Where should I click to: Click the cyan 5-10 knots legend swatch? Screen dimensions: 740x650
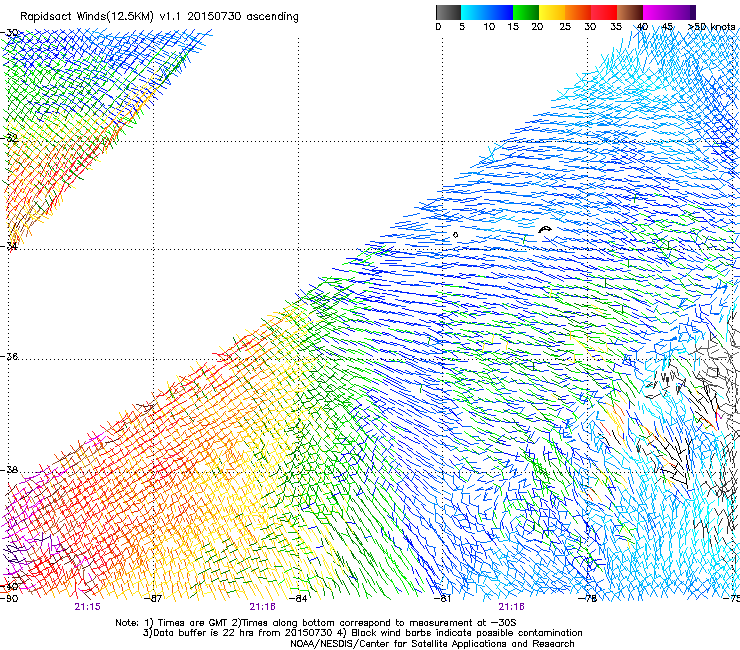click(x=474, y=12)
